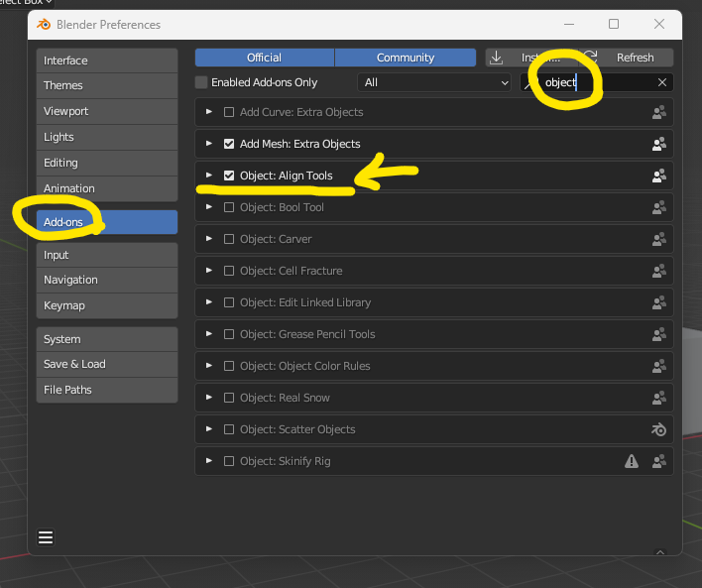Enable Add Curve: Extra Objects add-on
702x588 pixels.
click(229, 112)
